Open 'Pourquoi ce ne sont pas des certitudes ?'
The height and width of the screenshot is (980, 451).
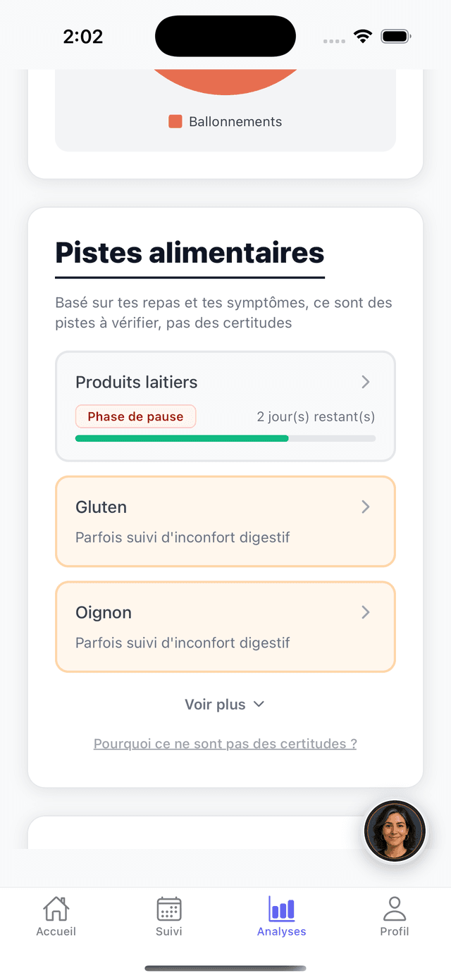point(225,743)
